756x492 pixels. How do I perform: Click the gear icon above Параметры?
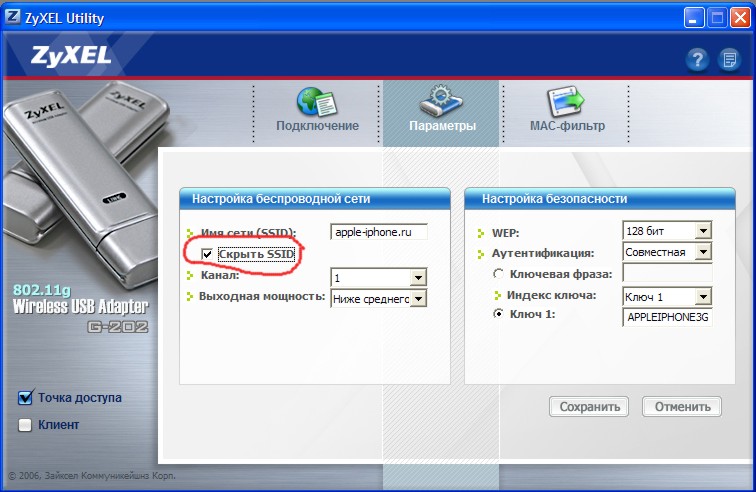tap(441, 100)
